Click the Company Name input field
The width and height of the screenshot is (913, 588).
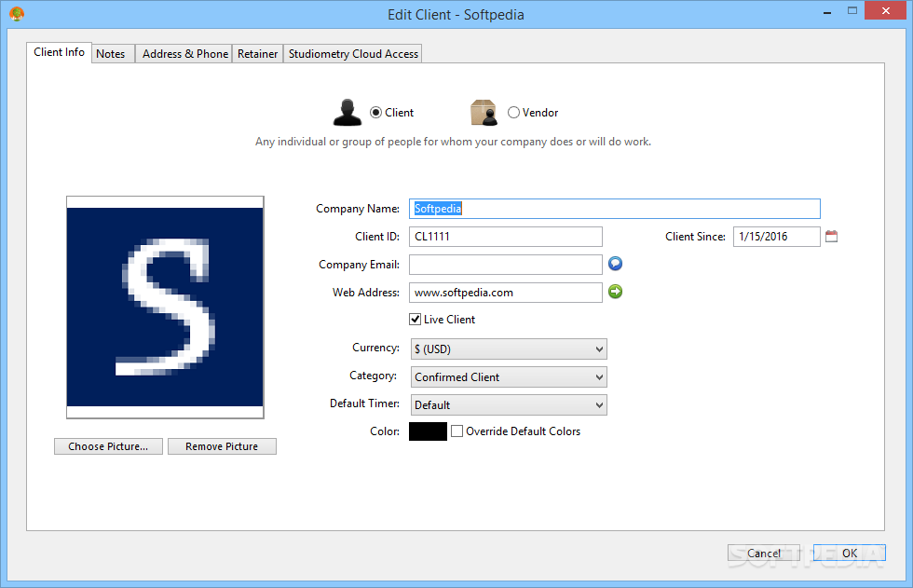pyautogui.click(x=614, y=209)
